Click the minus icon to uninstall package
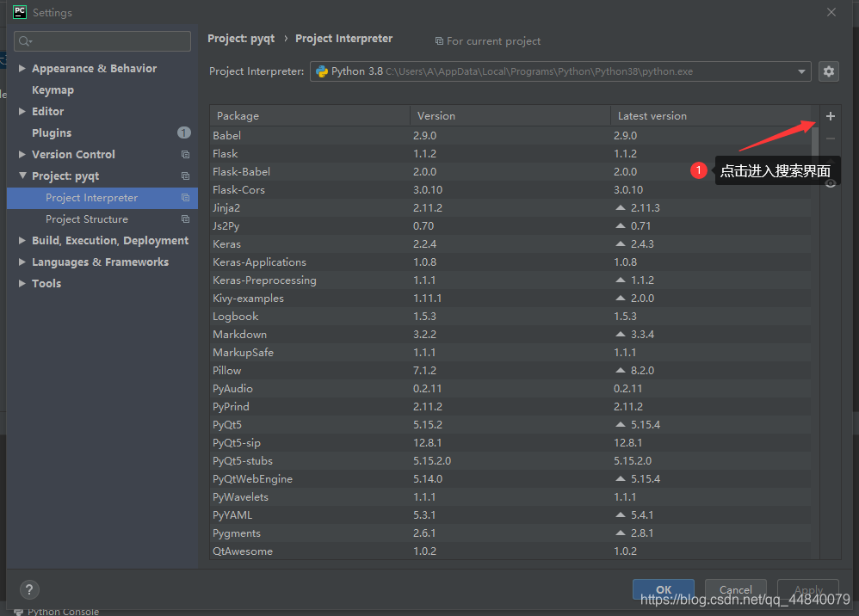This screenshot has height=616, width=859. [830, 139]
